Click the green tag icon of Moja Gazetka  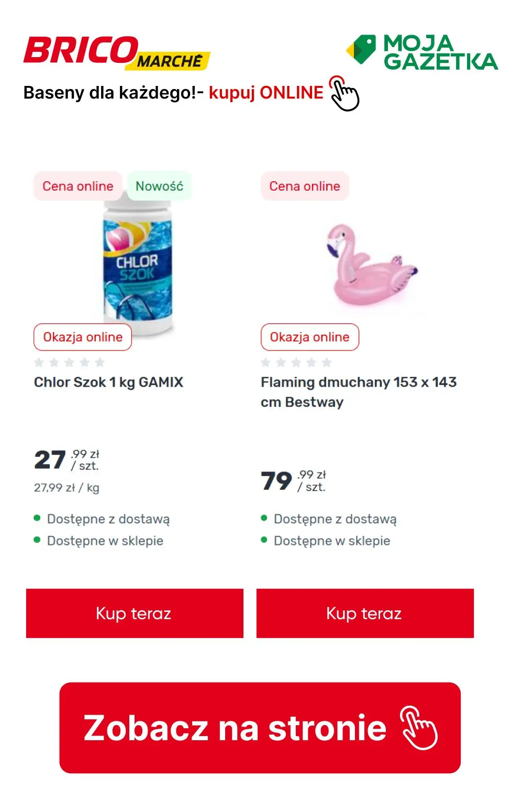[361, 50]
